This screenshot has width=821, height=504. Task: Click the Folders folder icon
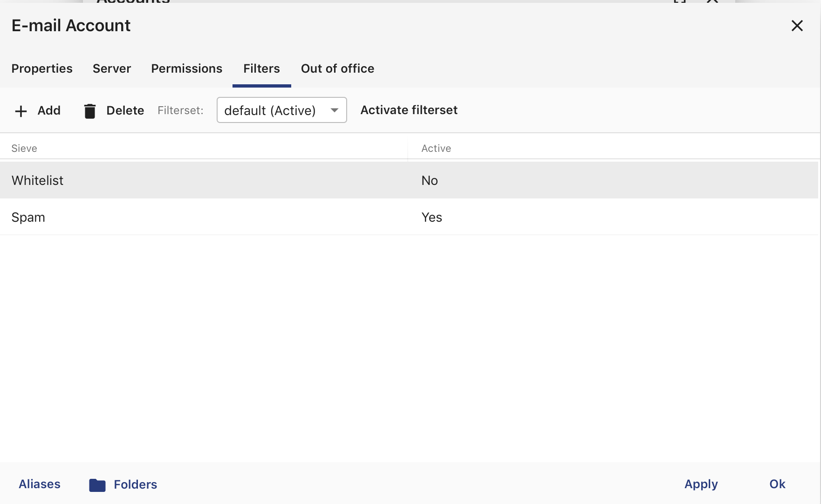point(97,485)
